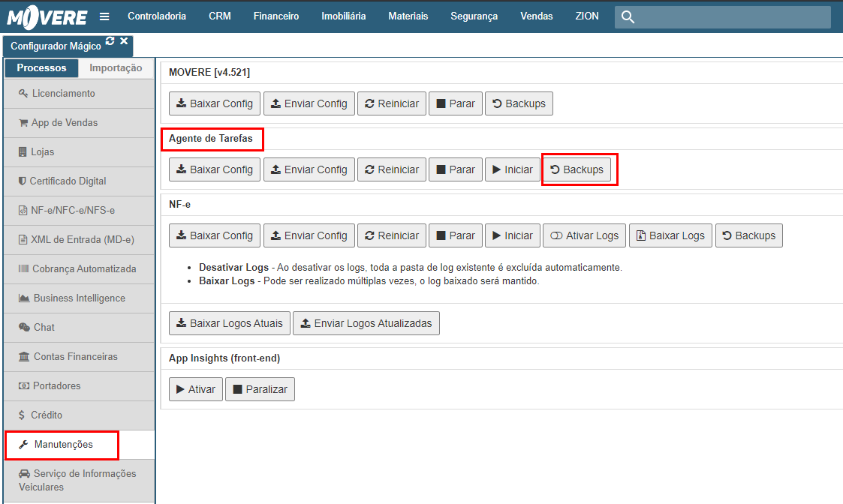Click Baixar Config in MOVERE section
The image size is (843, 504).
tap(215, 103)
